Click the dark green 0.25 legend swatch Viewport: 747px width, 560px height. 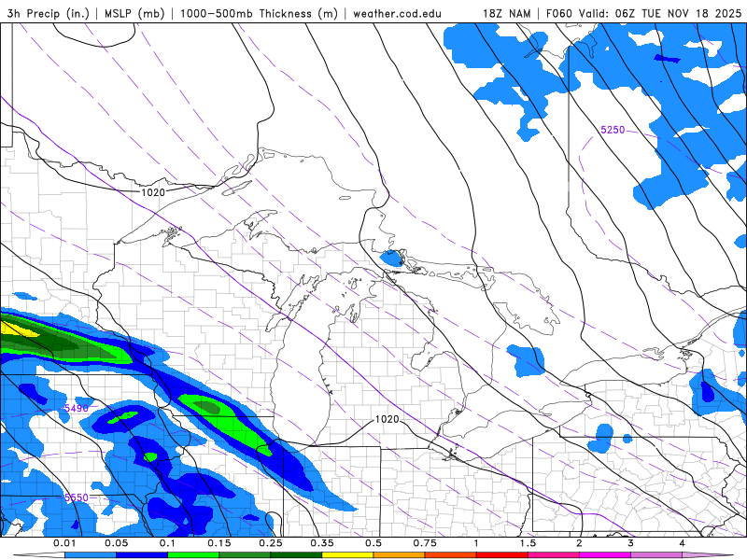point(296,555)
